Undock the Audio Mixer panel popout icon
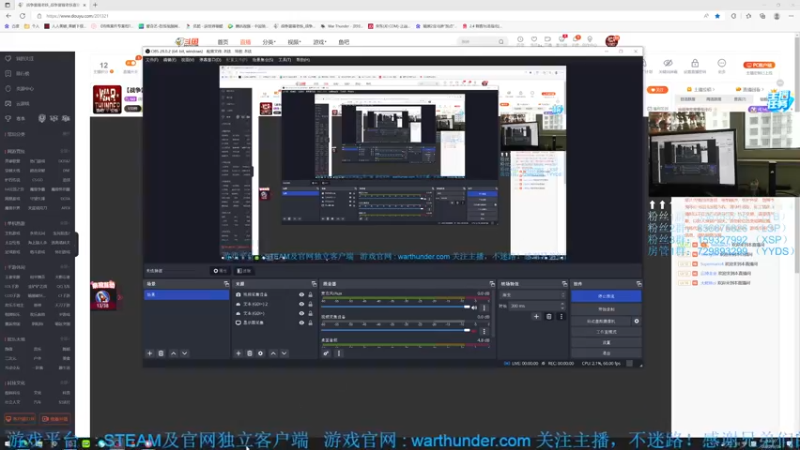800x450 pixels. (x=492, y=284)
